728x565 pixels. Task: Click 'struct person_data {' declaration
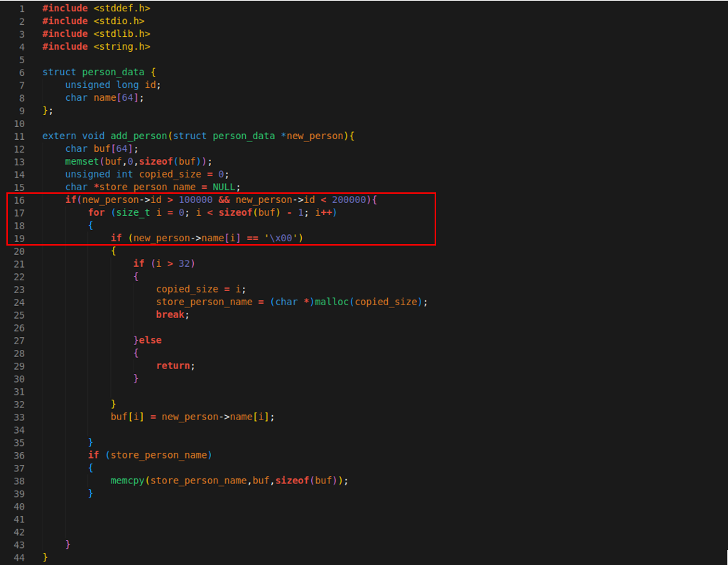coord(99,72)
